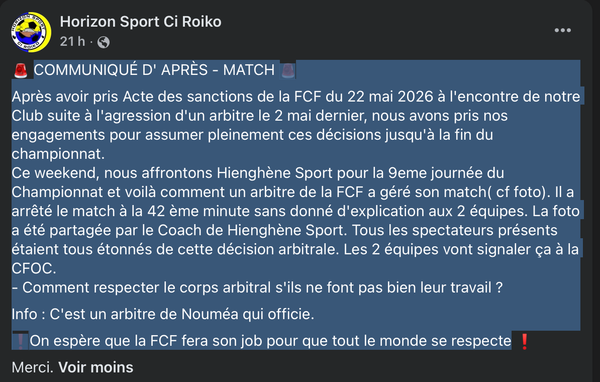The height and width of the screenshot is (382, 600).
Task: Click the red exclamation mark after respecte
Action: [x=525, y=341]
